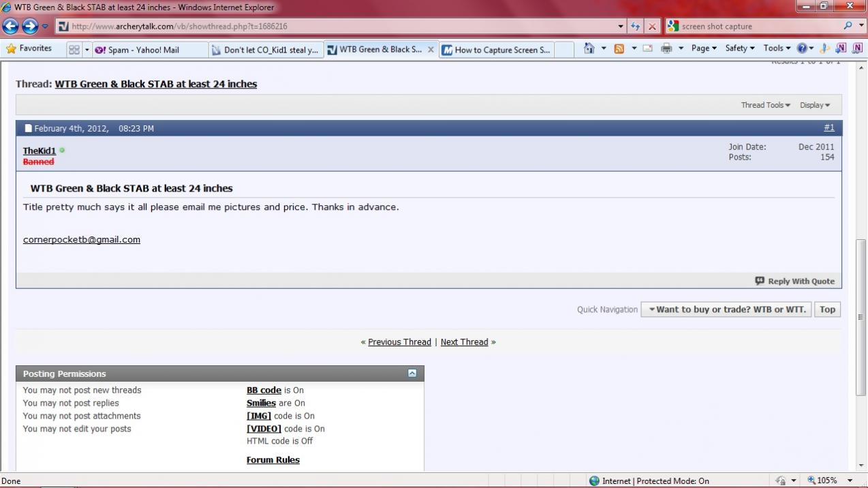
Task: Click the Home icon in command bar
Action: click(x=589, y=48)
